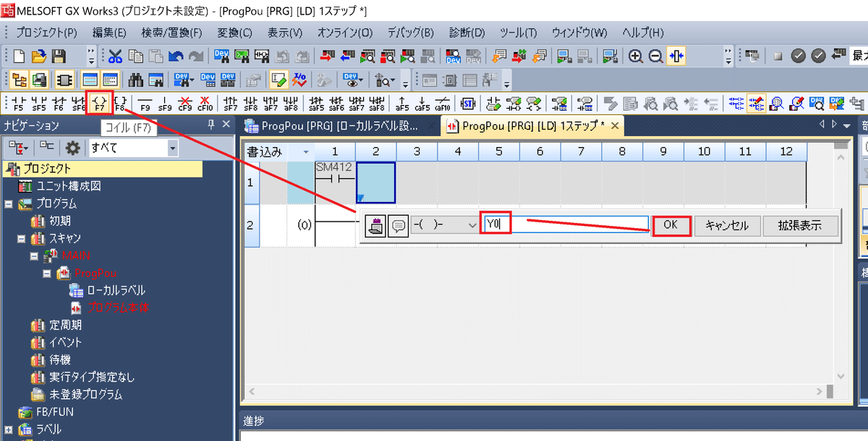The image size is (868, 441).
Task: Select the vertical line sF9 tool
Action: 165,103
